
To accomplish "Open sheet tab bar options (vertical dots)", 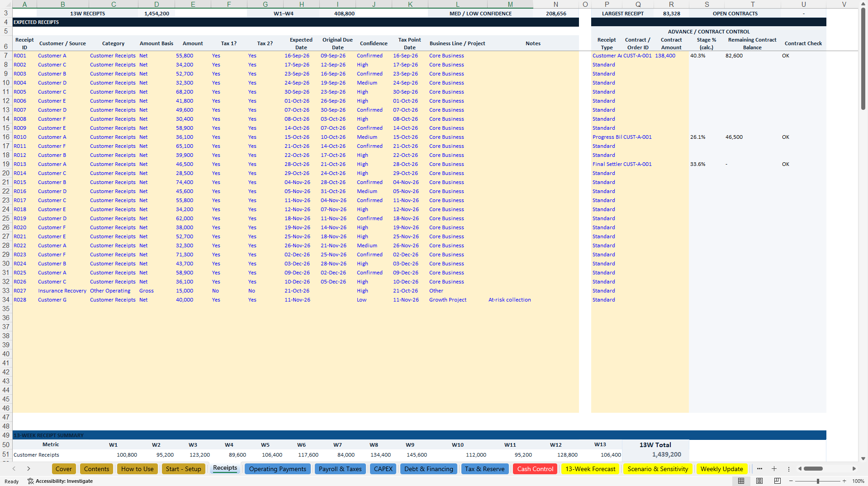I will click(788, 469).
